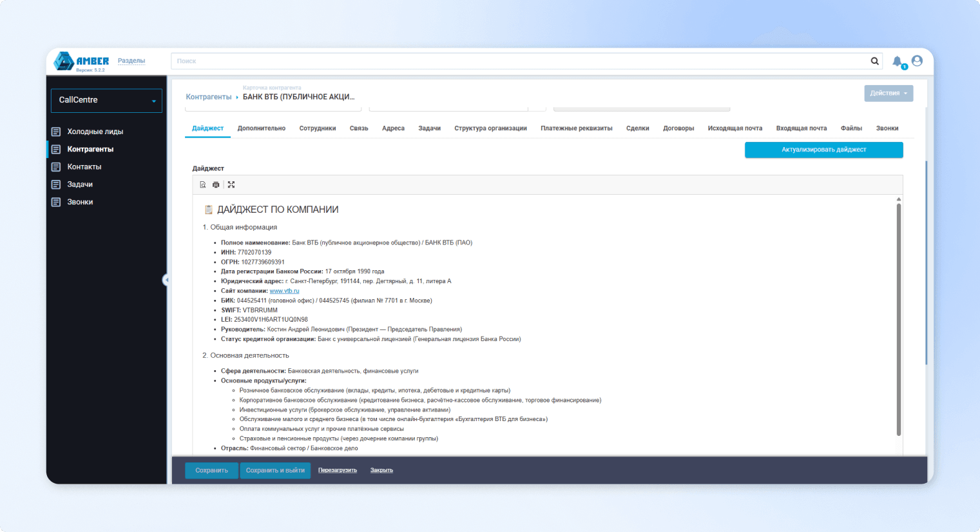Click the Перезагрузить link
This screenshot has height=532, width=980.
tap(338, 470)
